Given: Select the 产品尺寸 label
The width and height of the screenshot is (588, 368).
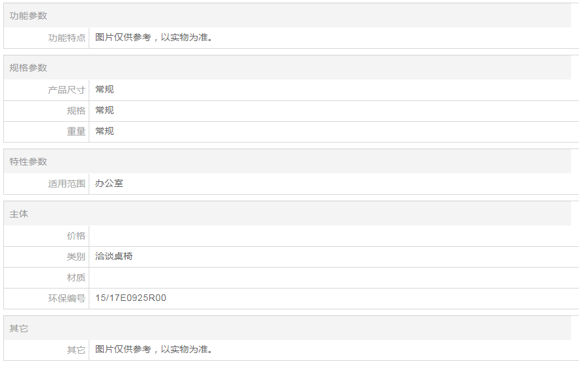Looking at the screenshot, I should pyautogui.click(x=66, y=90).
